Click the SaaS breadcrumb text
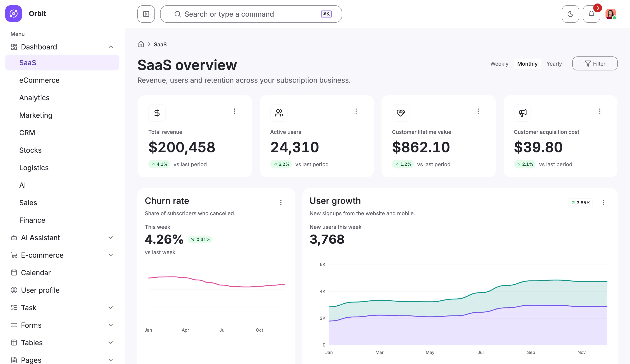The width and height of the screenshot is (630, 364). coord(160,44)
